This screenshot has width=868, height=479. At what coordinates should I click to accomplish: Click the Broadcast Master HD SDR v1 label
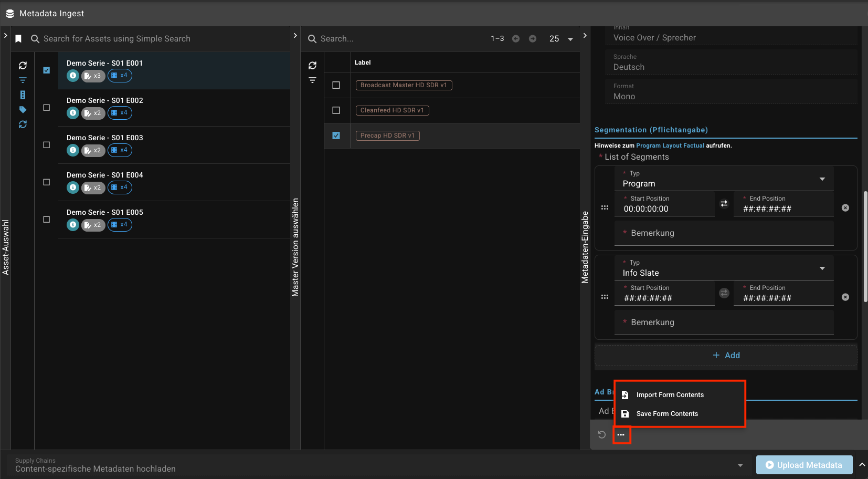click(x=404, y=85)
